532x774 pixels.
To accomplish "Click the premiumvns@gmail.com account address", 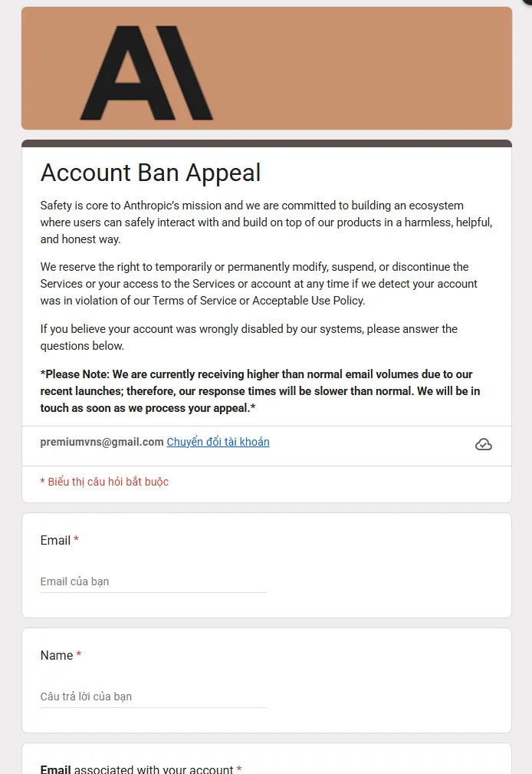I will click(x=102, y=442).
